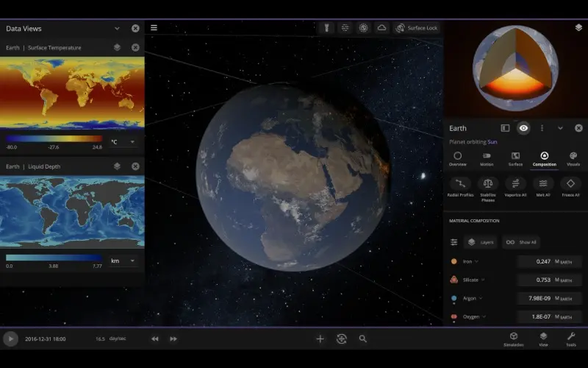Screen dimensions: 588x368
Task: Open the search magnifier in bottom bar
Action: 363,339
